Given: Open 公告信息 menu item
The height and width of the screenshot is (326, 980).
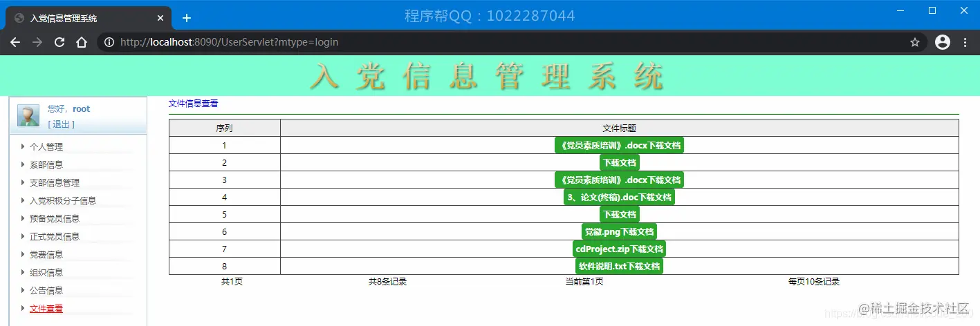Looking at the screenshot, I should (x=46, y=290).
